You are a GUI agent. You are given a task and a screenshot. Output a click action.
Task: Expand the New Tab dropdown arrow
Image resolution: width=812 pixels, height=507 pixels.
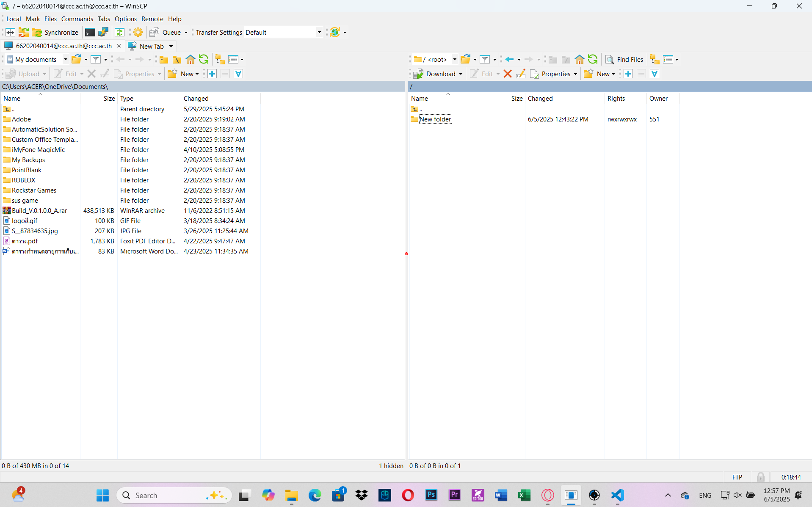coord(171,46)
